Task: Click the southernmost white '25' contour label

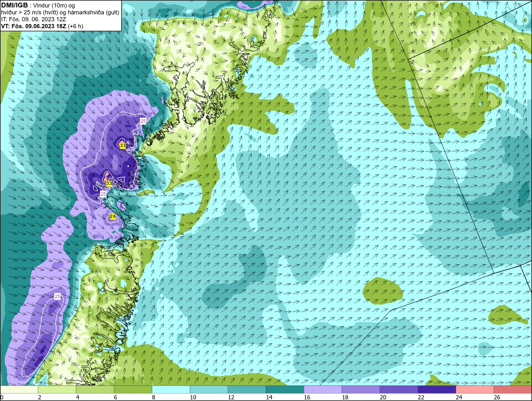Action: pos(57,297)
